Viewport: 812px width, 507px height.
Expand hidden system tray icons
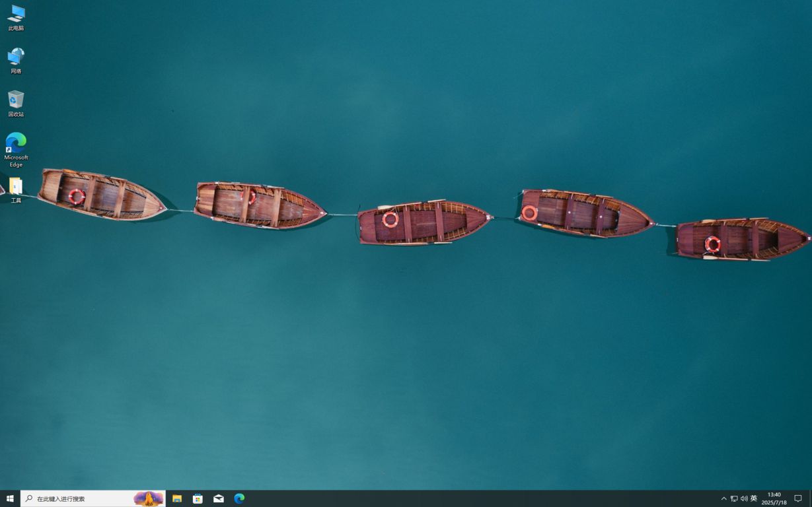(x=723, y=498)
